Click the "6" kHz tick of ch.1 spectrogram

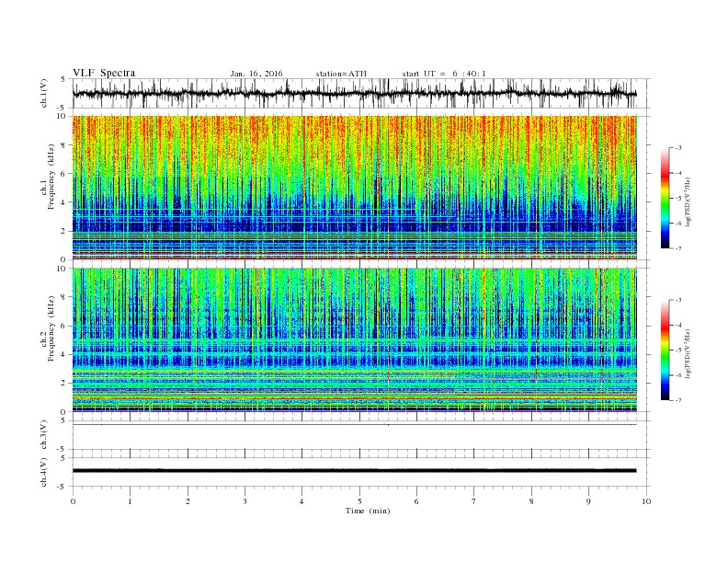(63, 174)
